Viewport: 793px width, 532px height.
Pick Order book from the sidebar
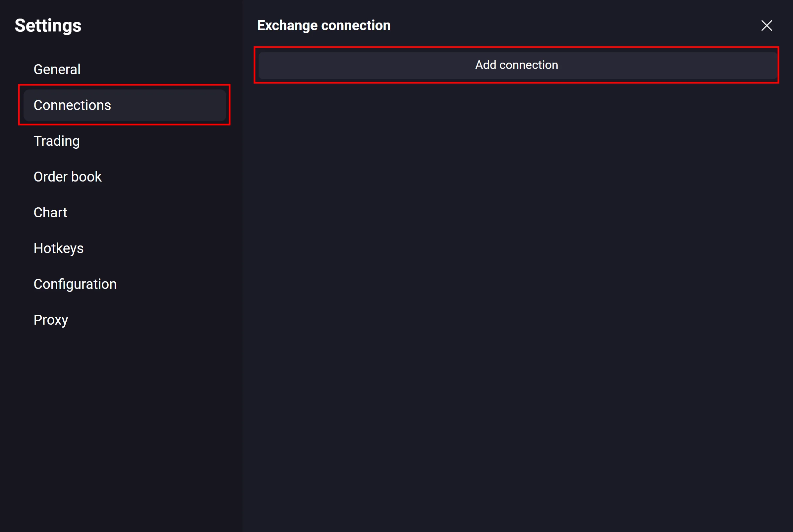68,177
